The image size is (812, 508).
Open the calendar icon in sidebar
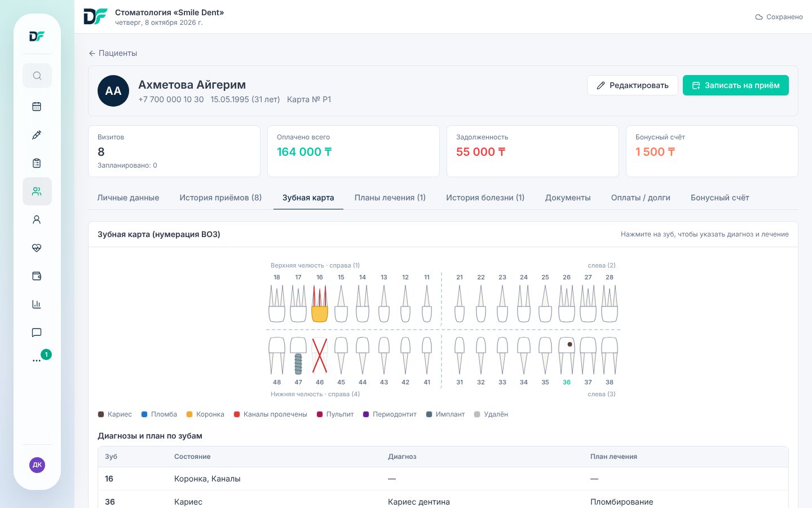37,106
